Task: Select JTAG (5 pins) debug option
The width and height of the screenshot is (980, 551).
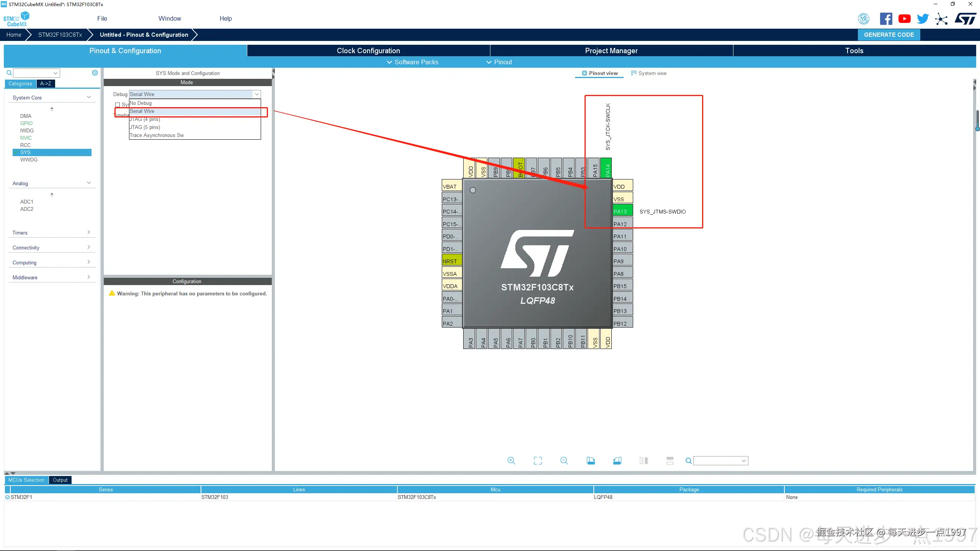Action: pyautogui.click(x=145, y=127)
